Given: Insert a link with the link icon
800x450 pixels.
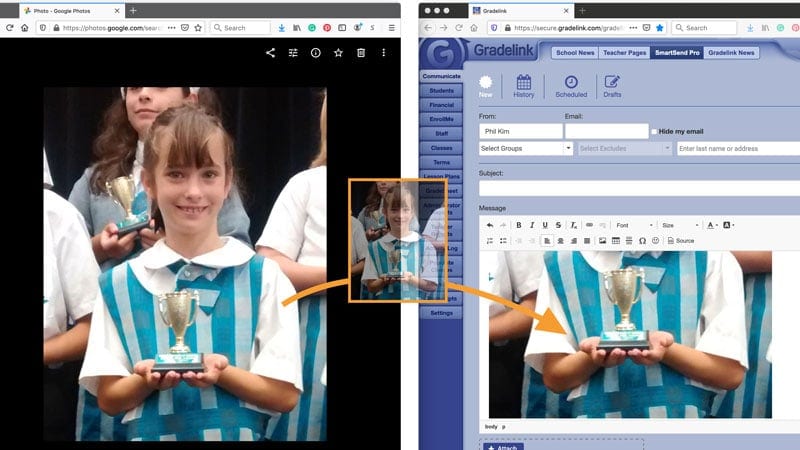Looking at the screenshot, I should tap(589, 225).
